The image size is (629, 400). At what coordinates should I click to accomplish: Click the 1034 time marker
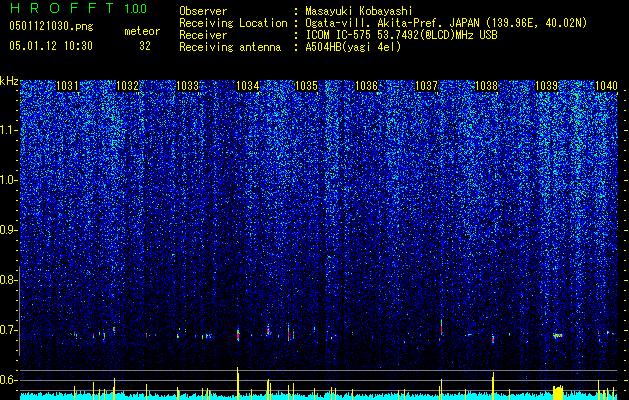click(x=248, y=86)
